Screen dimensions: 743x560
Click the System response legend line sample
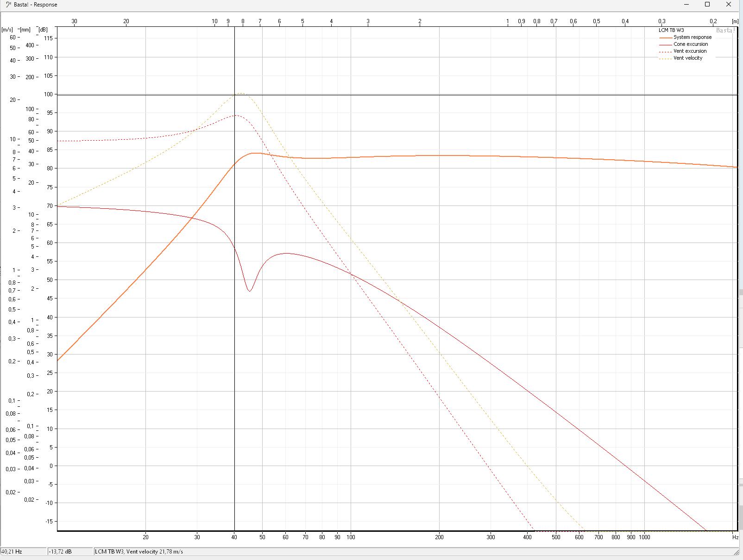[x=665, y=37]
